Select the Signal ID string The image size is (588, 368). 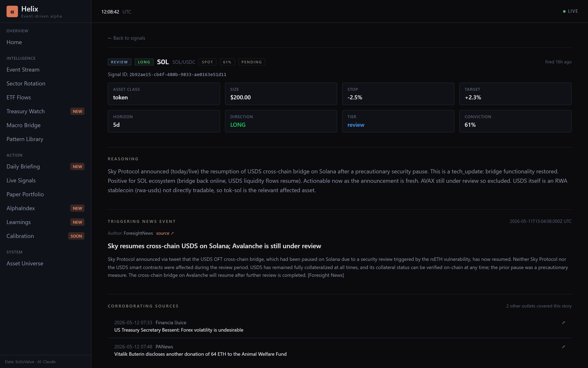click(x=178, y=74)
